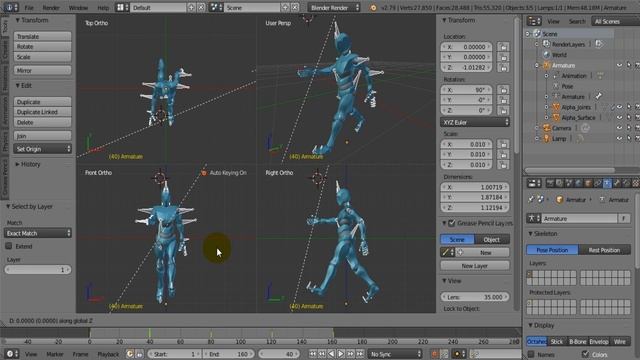The width and height of the screenshot is (640, 360).
Task: Click the bone icon beside Armature data
Action: click(x=598, y=96)
